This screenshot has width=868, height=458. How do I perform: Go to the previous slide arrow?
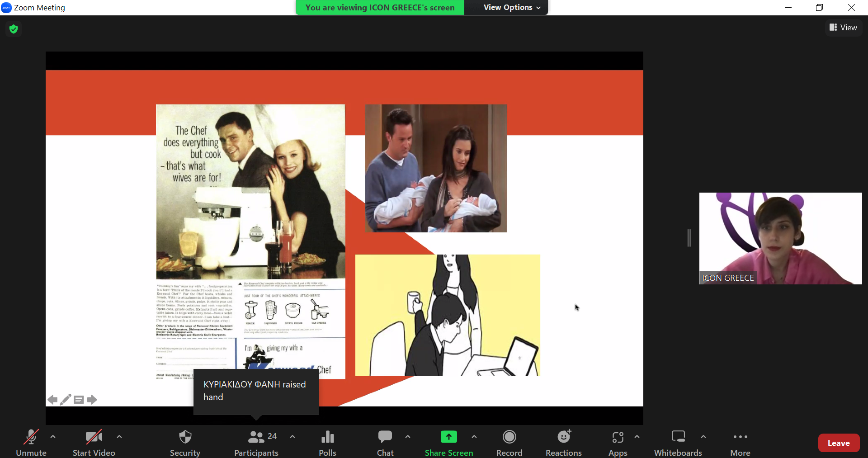[52, 400]
